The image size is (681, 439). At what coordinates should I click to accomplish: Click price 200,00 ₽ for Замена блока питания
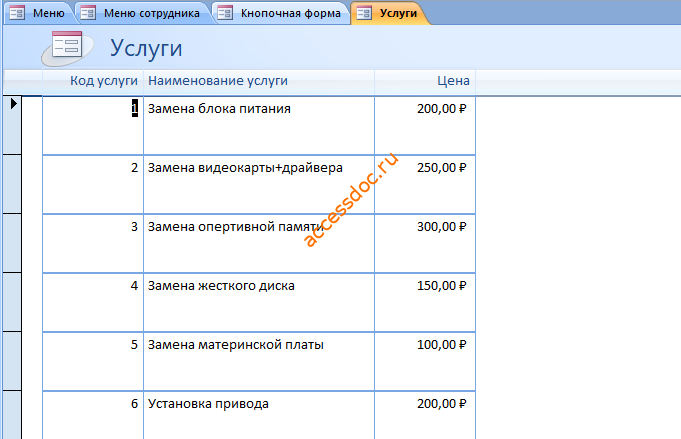point(425,125)
